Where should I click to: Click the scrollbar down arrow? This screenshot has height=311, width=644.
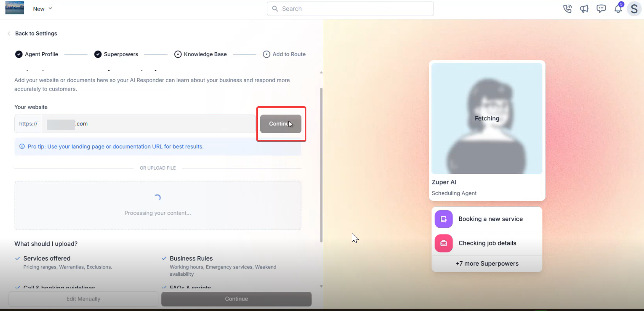(x=321, y=286)
